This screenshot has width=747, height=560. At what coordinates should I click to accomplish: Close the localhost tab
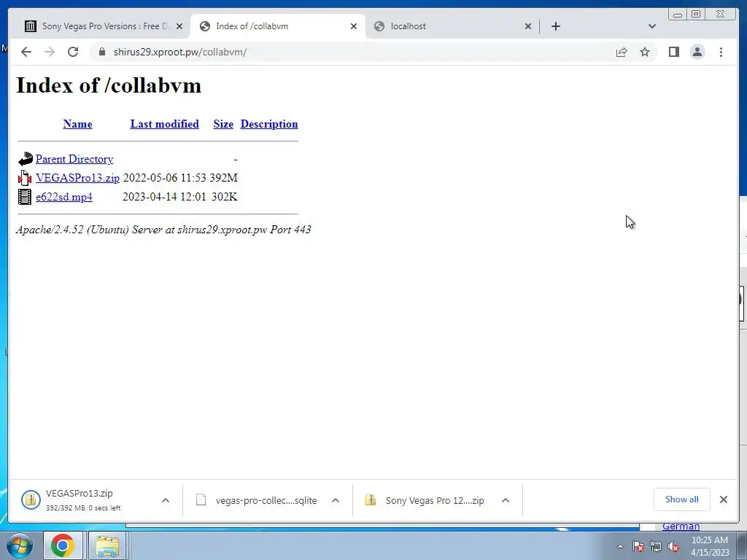528,26
